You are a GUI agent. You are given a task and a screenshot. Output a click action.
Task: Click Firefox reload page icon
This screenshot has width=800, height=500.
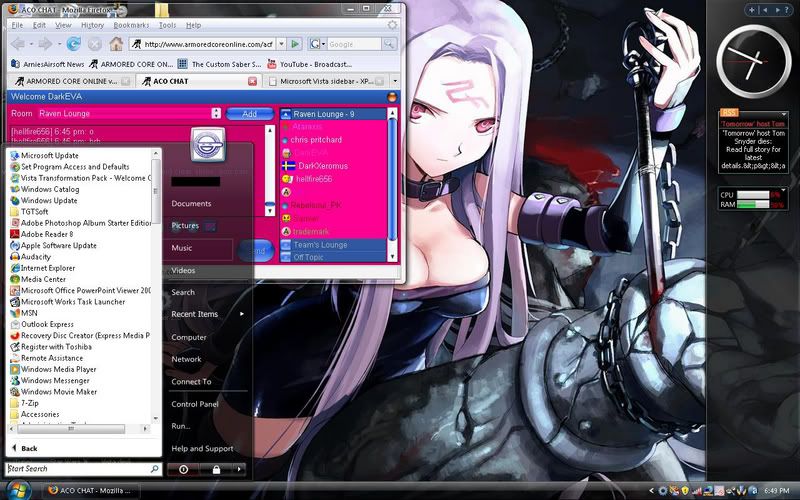(73, 43)
